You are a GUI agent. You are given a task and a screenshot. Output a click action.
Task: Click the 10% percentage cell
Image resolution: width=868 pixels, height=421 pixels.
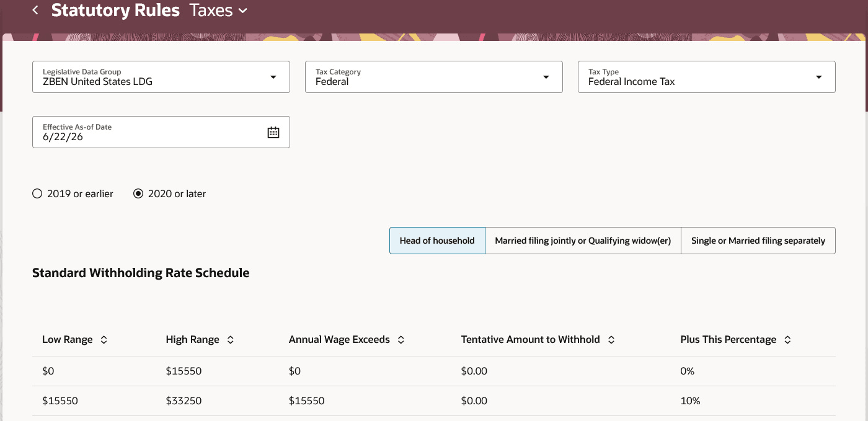point(690,401)
